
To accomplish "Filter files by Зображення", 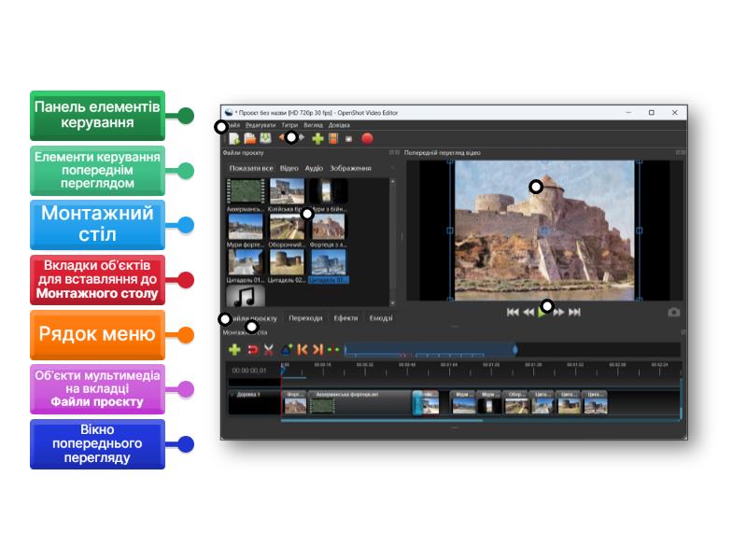I will pos(350,169).
